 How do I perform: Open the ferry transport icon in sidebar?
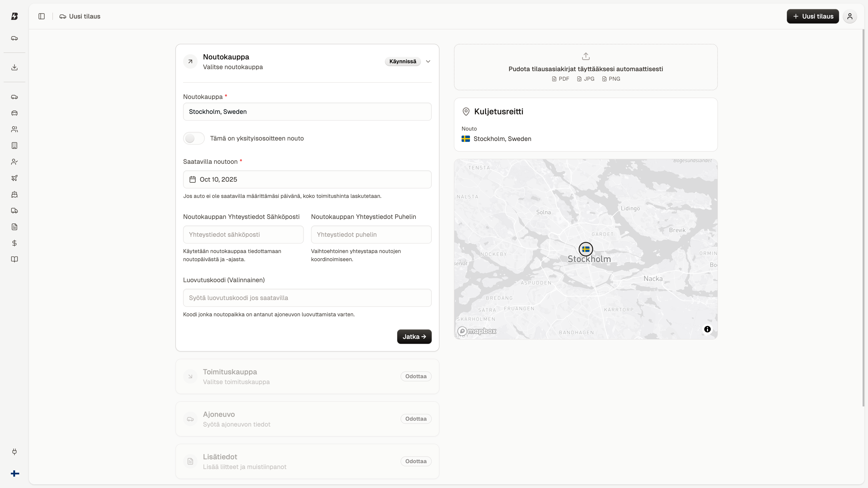[14, 194]
